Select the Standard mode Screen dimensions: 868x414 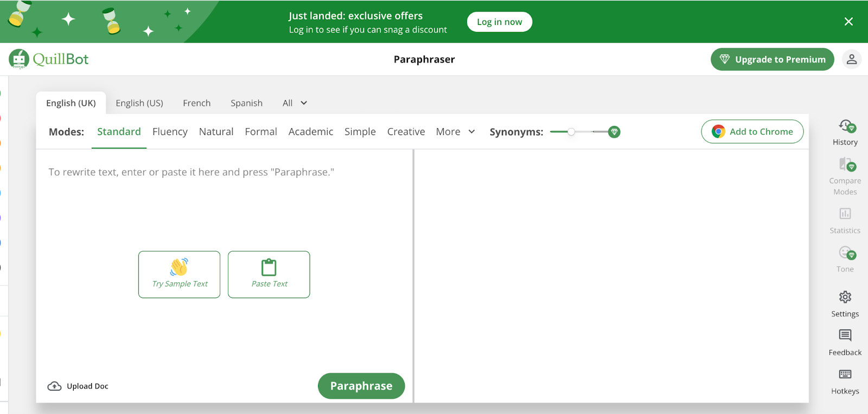pyautogui.click(x=119, y=132)
